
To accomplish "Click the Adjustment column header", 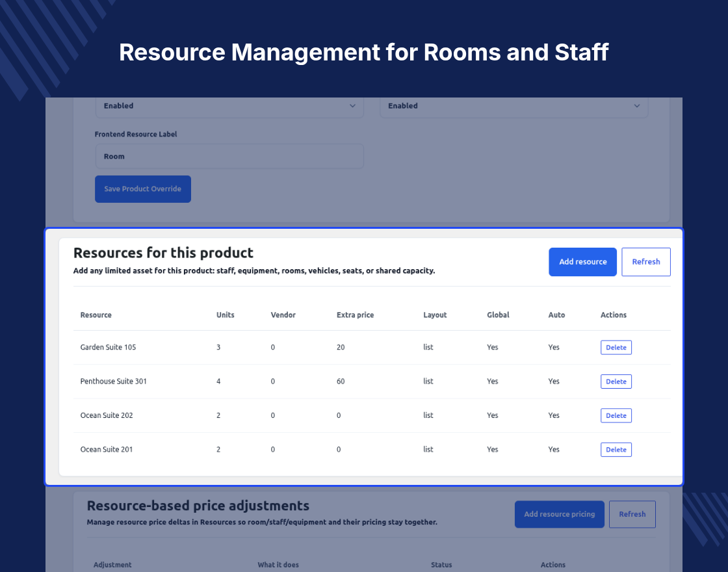I will click(112, 565).
